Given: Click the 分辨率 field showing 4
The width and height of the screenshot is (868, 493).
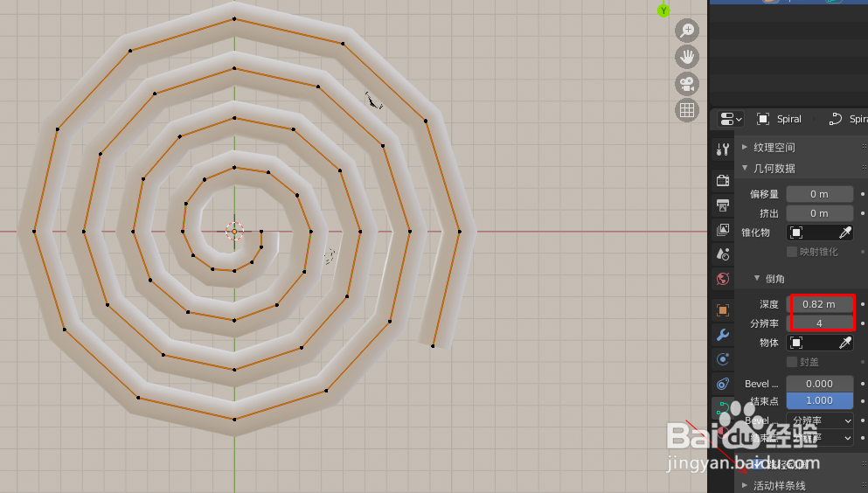Looking at the screenshot, I should click(x=819, y=323).
